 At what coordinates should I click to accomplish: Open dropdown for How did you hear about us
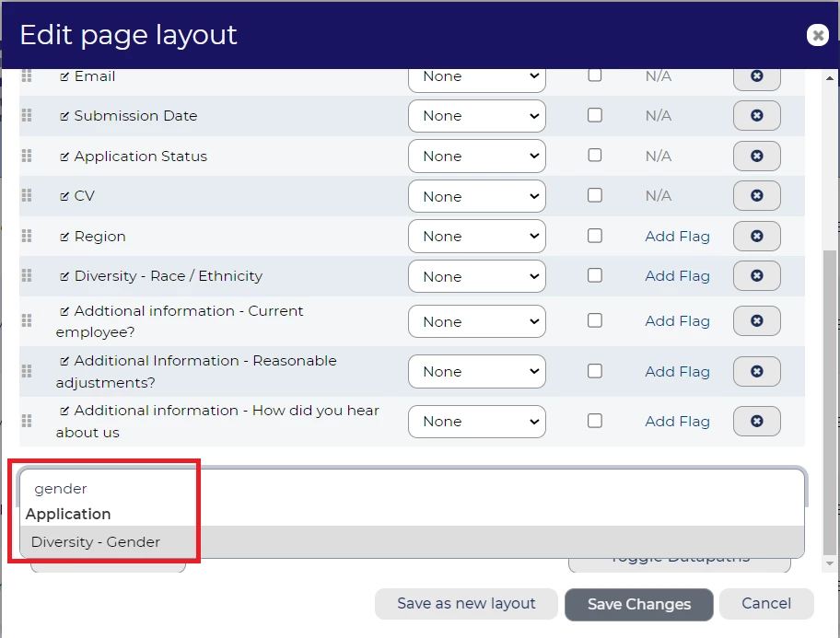476,422
